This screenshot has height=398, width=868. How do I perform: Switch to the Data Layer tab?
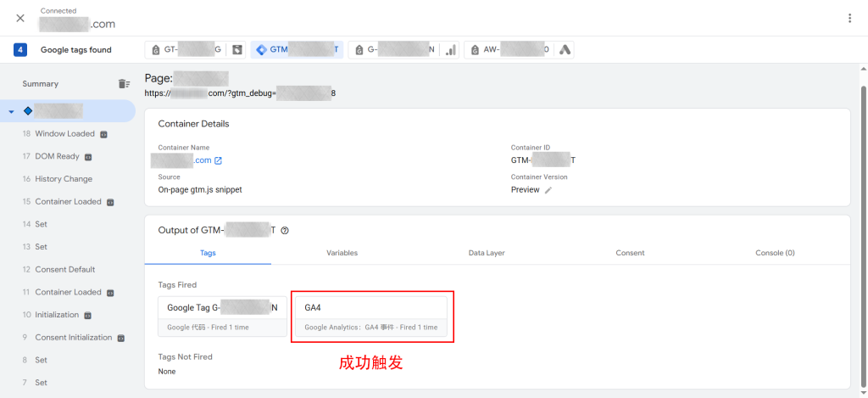coord(487,253)
